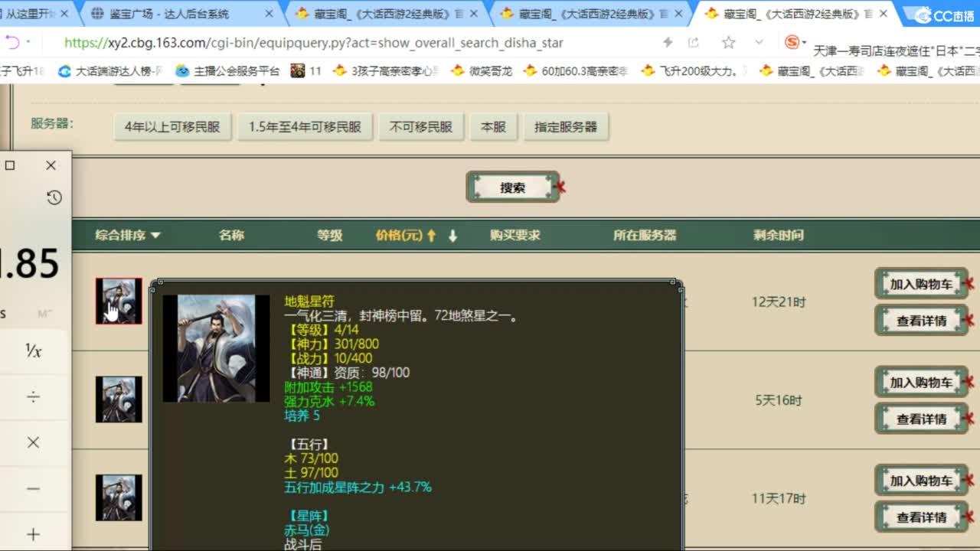Image resolution: width=980 pixels, height=551 pixels.
Task: Add the 12天21时 item to cart
Action: 921,284
